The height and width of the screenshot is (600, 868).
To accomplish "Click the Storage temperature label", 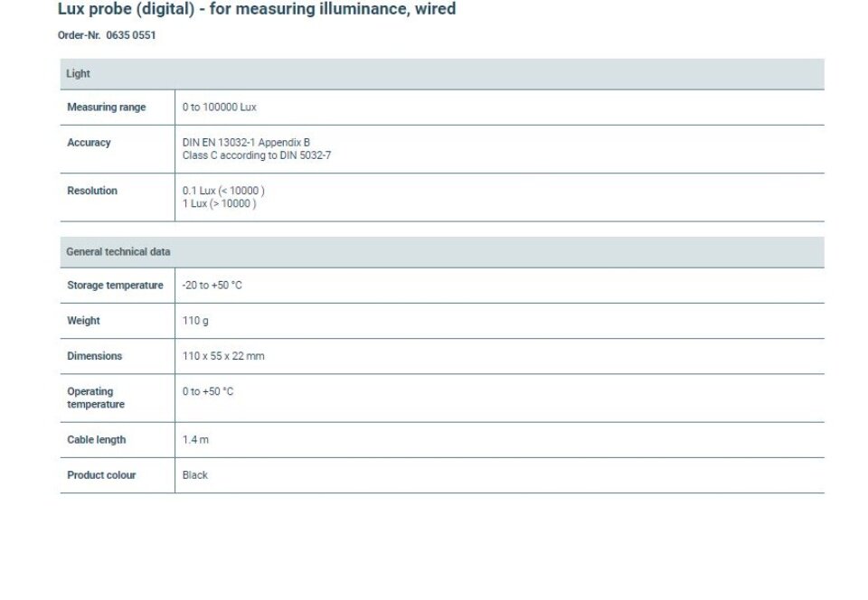I will (x=115, y=286).
